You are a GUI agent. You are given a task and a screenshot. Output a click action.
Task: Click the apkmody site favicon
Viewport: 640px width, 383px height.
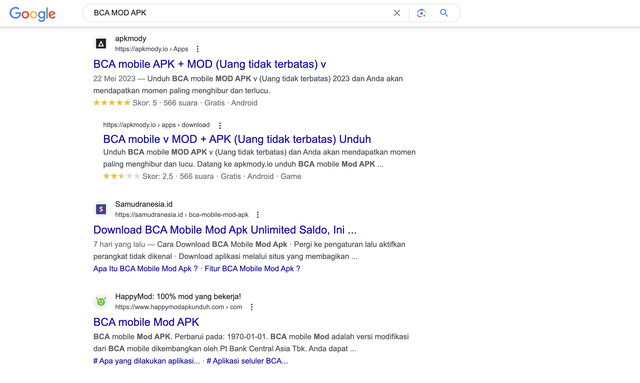[101, 43]
